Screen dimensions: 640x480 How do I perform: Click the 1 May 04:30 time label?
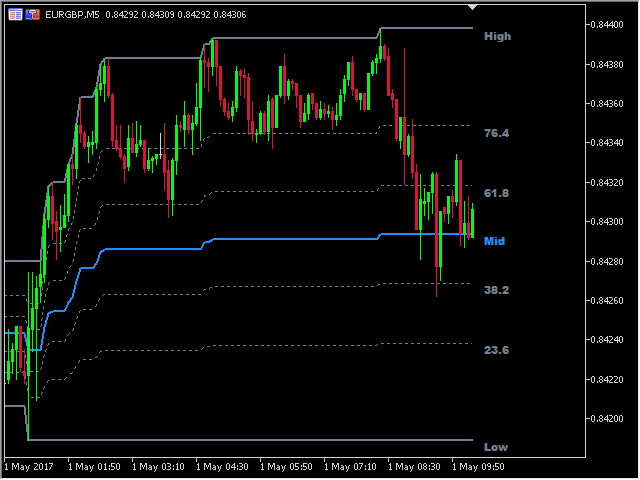(222, 467)
